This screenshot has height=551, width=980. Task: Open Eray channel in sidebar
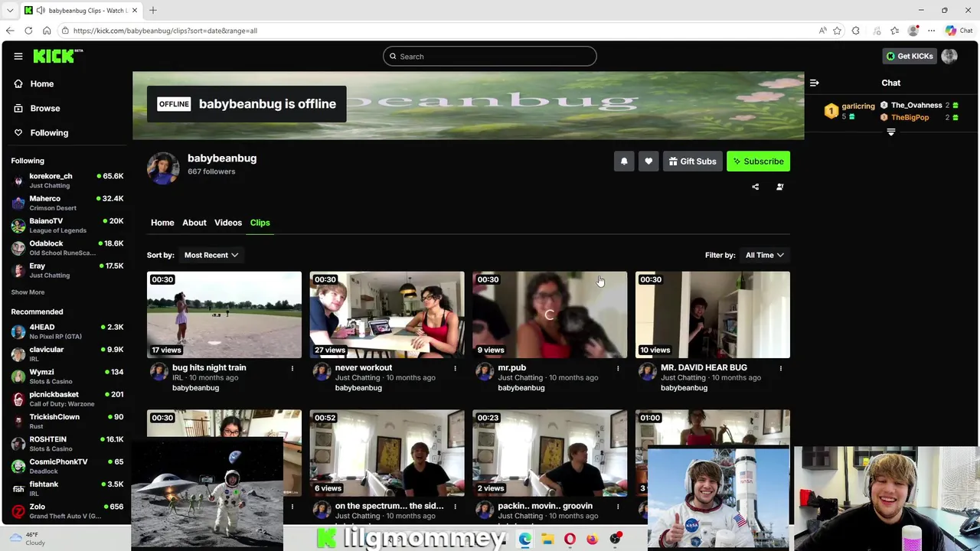click(67, 270)
